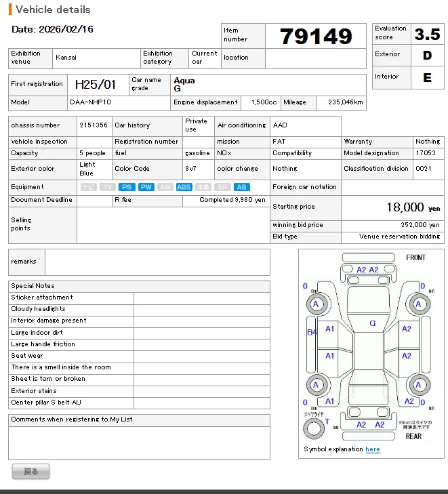The width and height of the screenshot is (448, 494).
Task: Click the 'Private use' car history value
Action: [x=196, y=125]
